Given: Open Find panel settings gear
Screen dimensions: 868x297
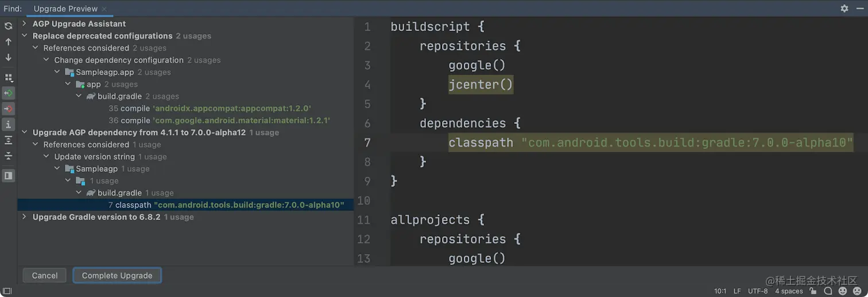Looking at the screenshot, I should 844,9.
